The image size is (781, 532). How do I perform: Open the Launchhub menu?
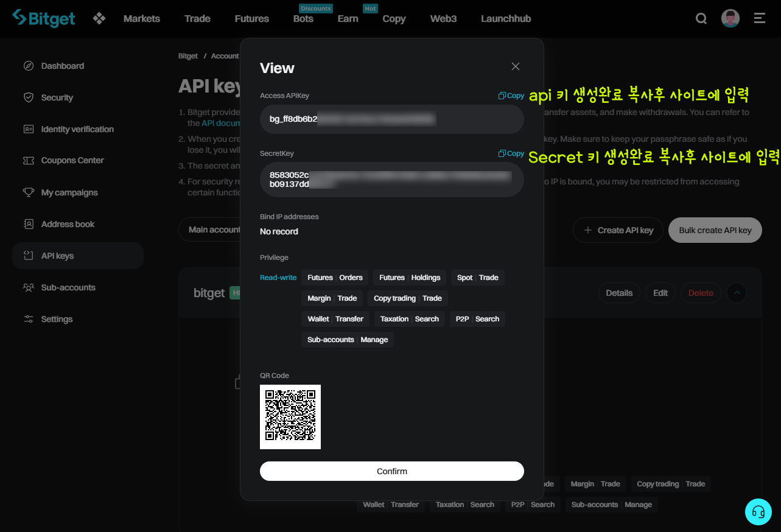click(x=506, y=19)
